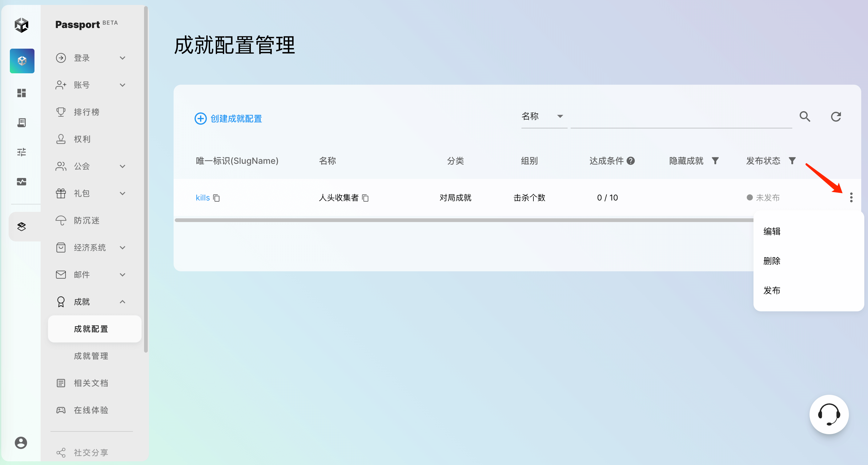The height and width of the screenshot is (465, 868).
Task: Click the 达成条件 help icon
Action: tap(631, 161)
